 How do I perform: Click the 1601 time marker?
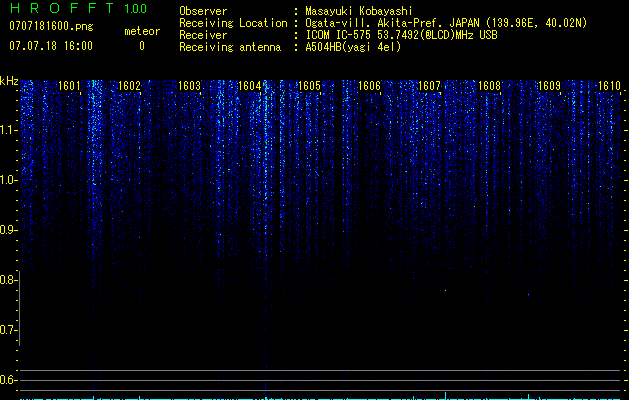coord(69,86)
